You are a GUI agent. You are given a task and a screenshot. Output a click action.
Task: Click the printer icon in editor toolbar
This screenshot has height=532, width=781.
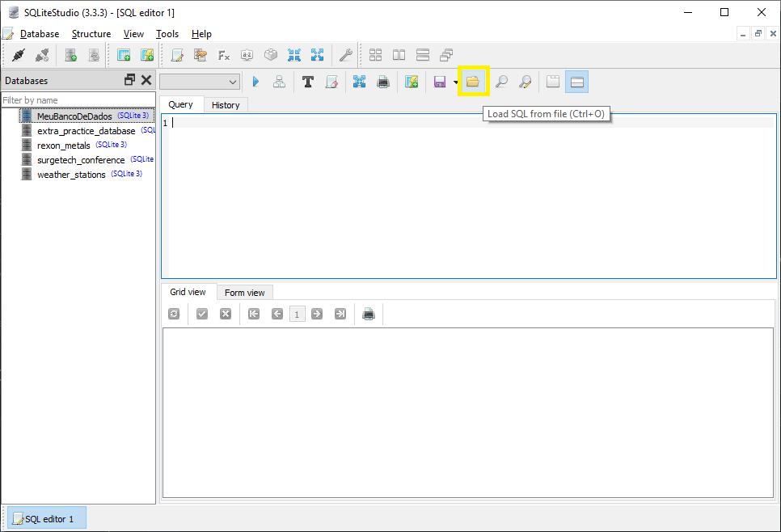pyautogui.click(x=383, y=82)
